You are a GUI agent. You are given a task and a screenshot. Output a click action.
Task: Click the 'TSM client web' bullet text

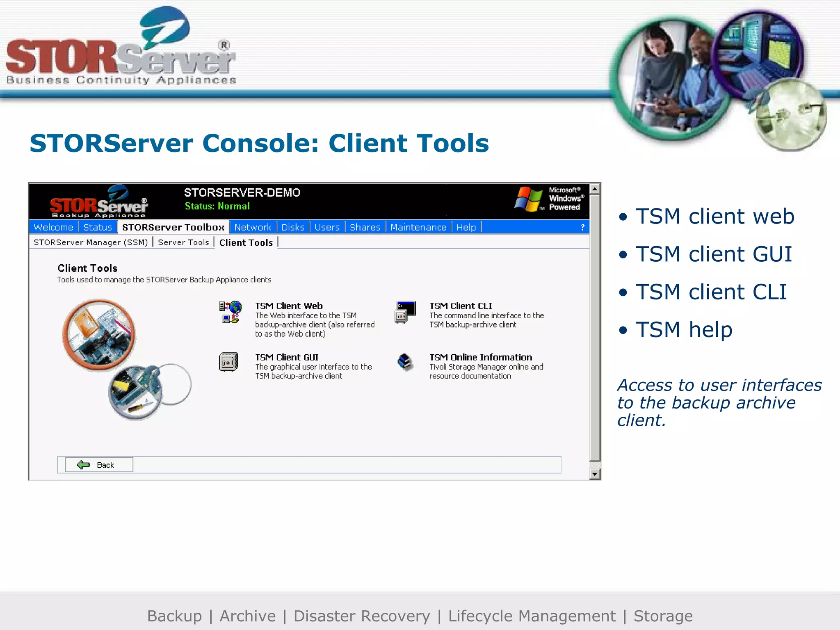715,216
